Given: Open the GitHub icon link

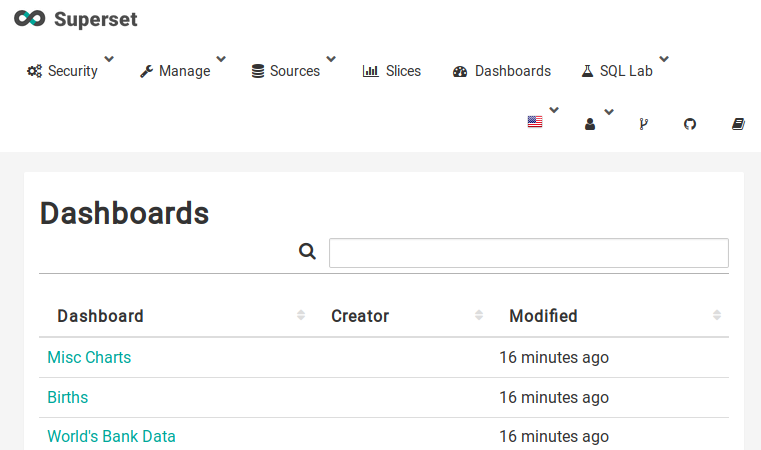Looking at the screenshot, I should pyautogui.click(x=690, y=124).
